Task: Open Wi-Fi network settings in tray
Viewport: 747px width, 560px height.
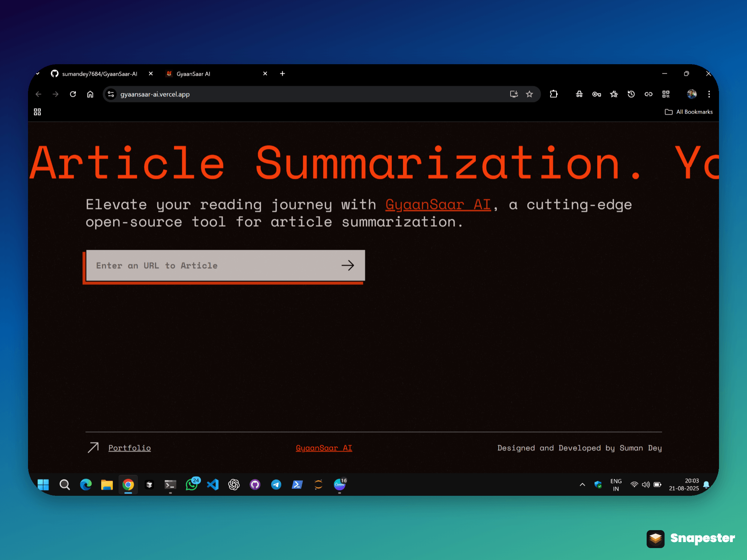Action: pos(634,485)
